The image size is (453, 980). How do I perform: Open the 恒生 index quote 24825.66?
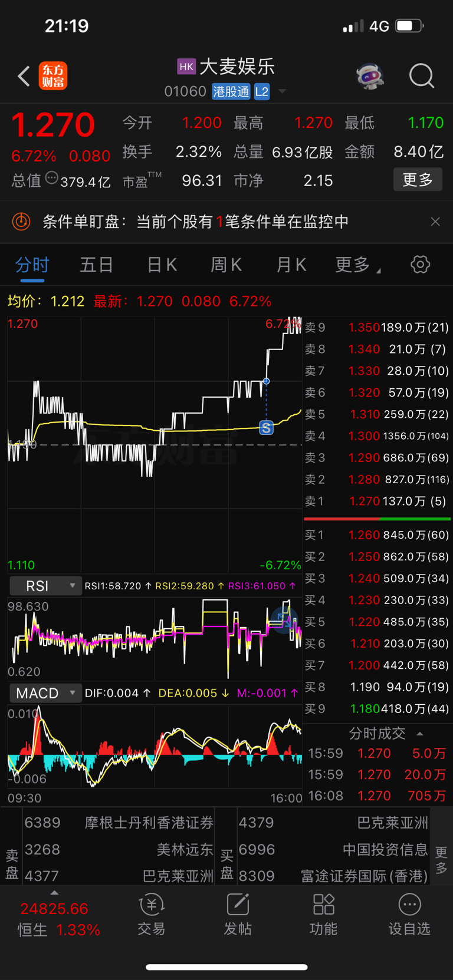pyautogui.click(x=54, y=909)
